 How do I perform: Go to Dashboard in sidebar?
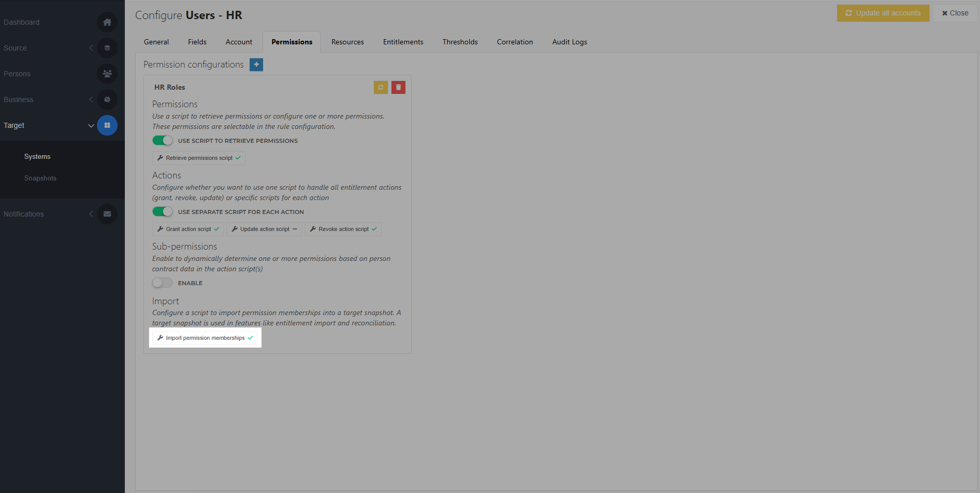pyautogui.click(x=22, y=22)
